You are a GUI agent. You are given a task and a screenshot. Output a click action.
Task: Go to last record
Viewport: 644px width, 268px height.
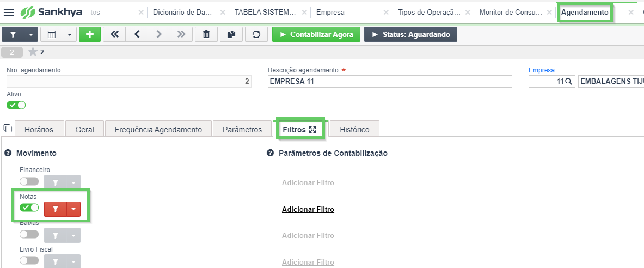click(181, 34)
